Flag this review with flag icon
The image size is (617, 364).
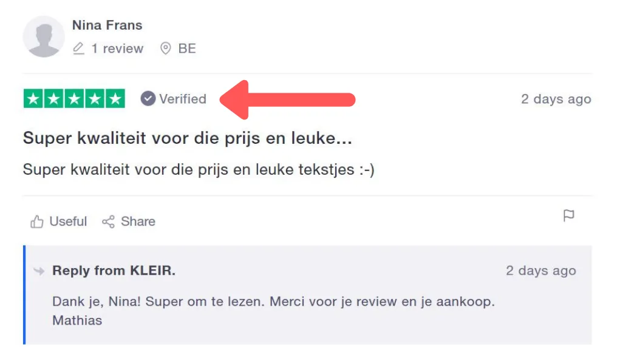point(569,216)
